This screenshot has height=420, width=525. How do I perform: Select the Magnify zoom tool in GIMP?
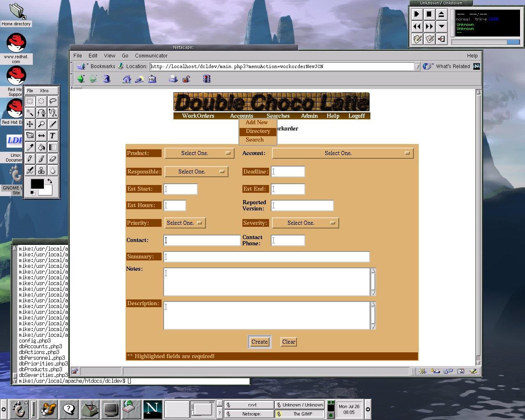coord(41,124)
